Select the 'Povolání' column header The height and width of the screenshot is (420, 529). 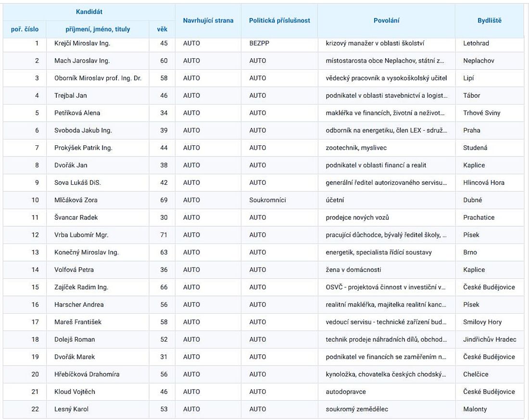[x=386, y=21]
